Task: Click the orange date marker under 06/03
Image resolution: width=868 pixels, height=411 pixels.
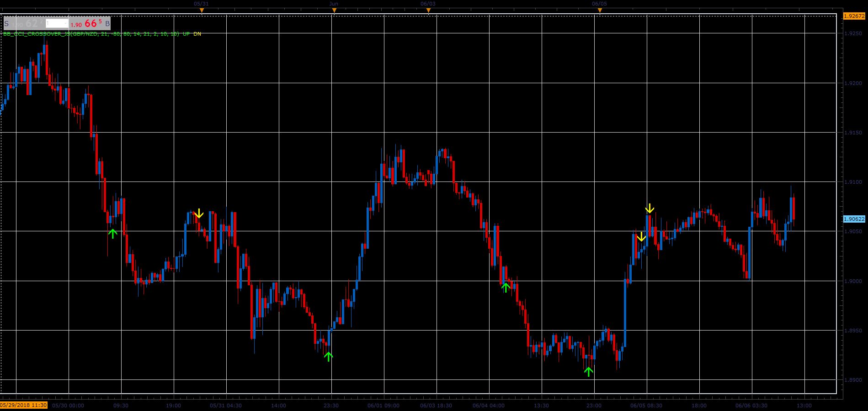Action: pos(428,10)
